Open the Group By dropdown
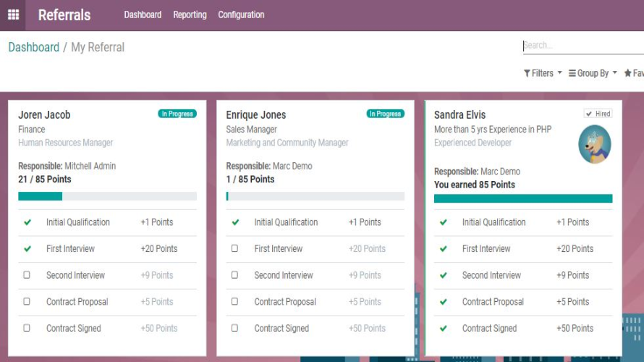Viewport: 644px width, 362px height. 593,73
